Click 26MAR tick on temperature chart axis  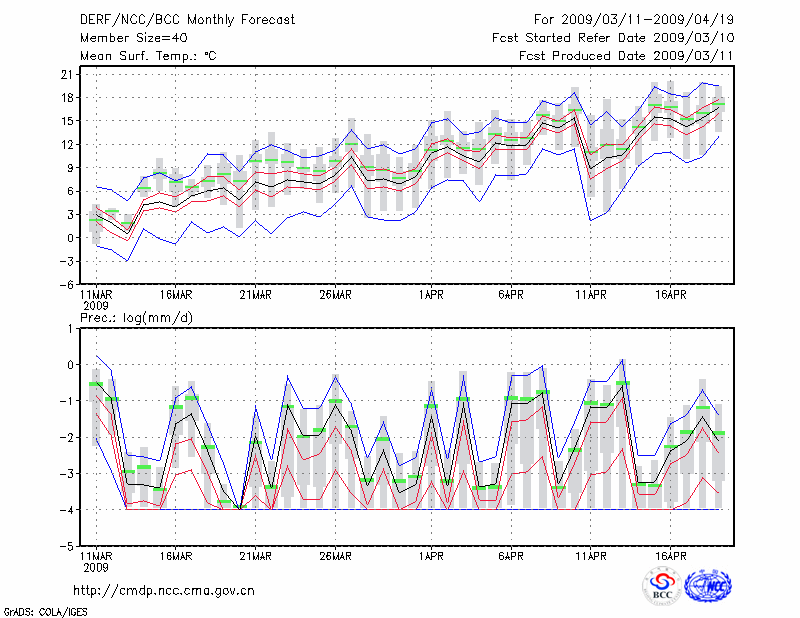coord(335,295)
